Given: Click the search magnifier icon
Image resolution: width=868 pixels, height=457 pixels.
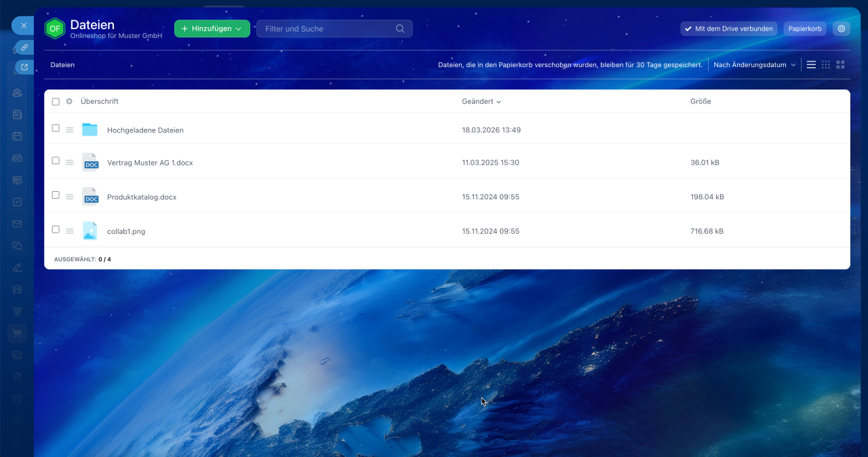Looking at the screenshot, I should point(400,28).
